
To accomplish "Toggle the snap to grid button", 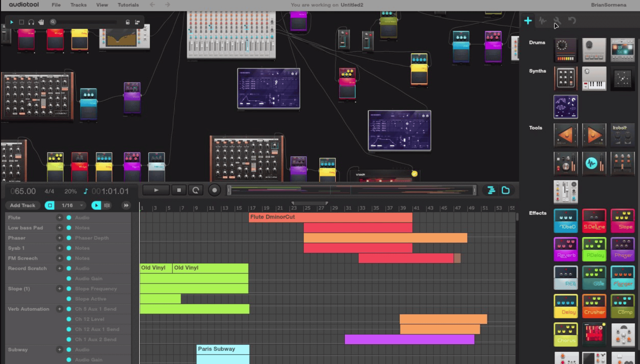I will pyautogui.click(x=50, y=205).
